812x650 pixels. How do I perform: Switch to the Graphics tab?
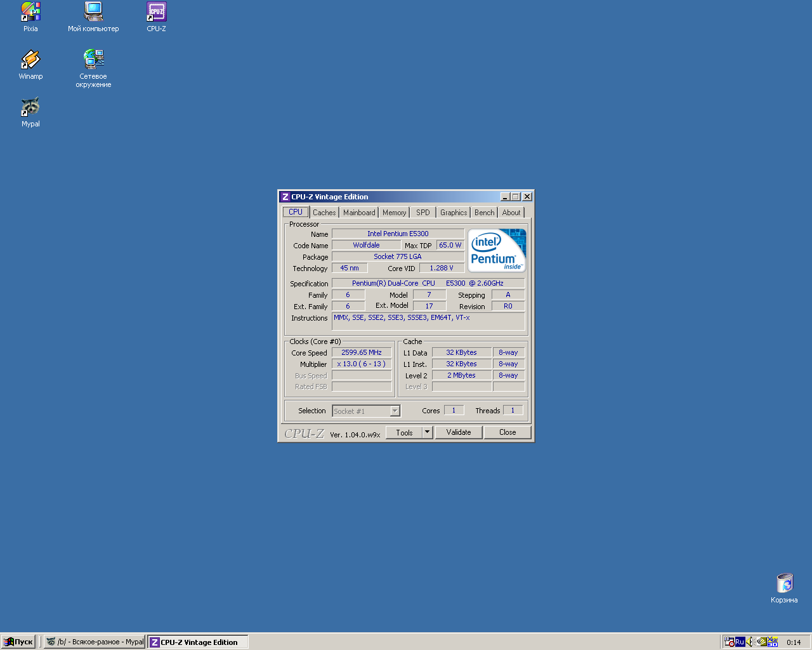tap(453, 212)
